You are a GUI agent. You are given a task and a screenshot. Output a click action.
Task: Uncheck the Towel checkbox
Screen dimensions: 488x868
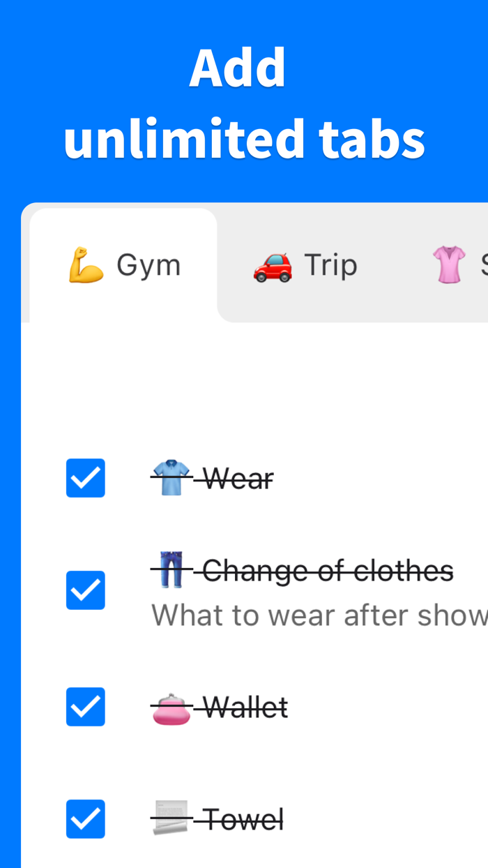(x=85, y=818)
